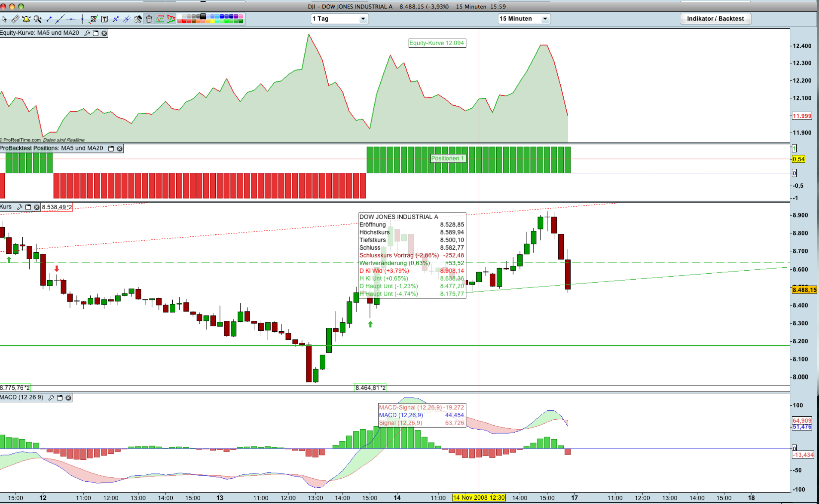This screenshot has height=504, width=819.
Task: Click the DJI – DOW JONES INDUSTRIAL A window title
Action: click(350, 6)
